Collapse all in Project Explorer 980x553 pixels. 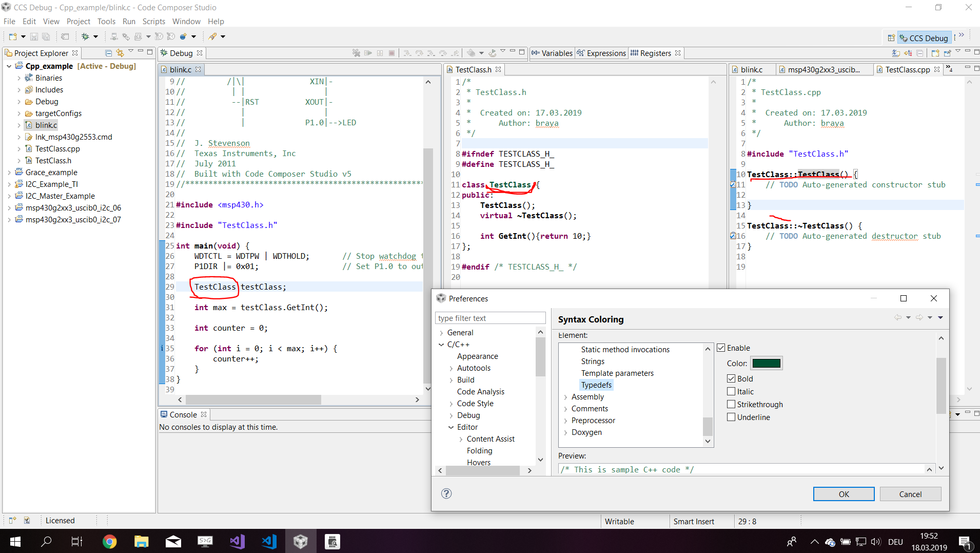tap(108, 53)
